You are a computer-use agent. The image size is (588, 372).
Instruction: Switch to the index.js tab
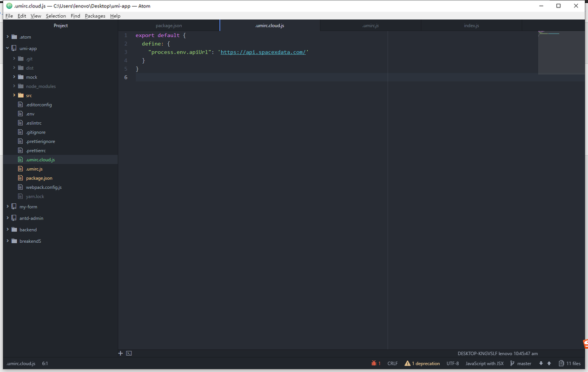(x=471, y=26)
